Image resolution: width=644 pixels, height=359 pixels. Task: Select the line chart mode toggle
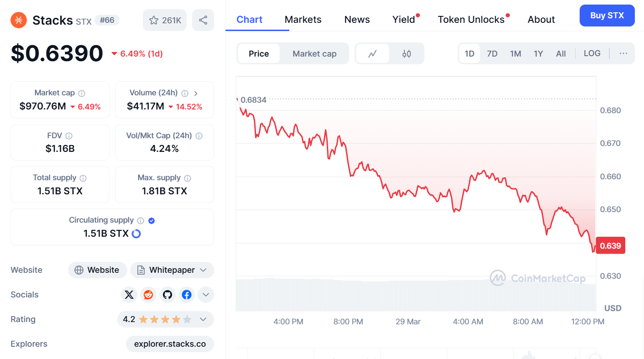tap(373, 53)
